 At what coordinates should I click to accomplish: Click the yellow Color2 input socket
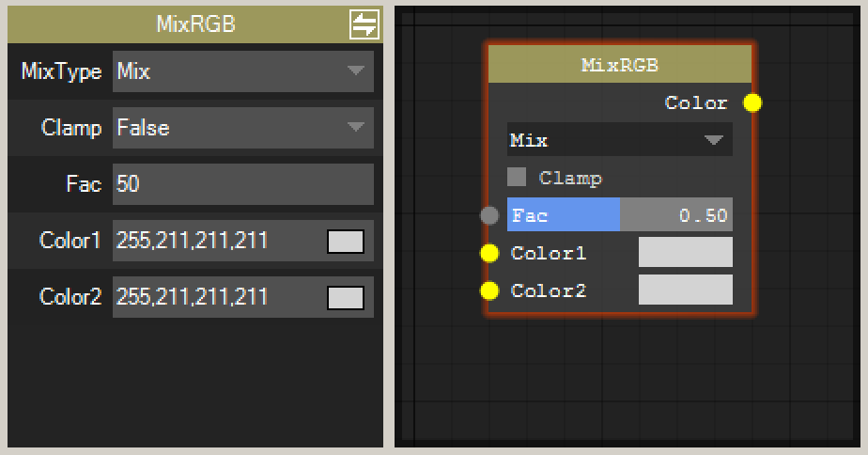click(489, 290)
